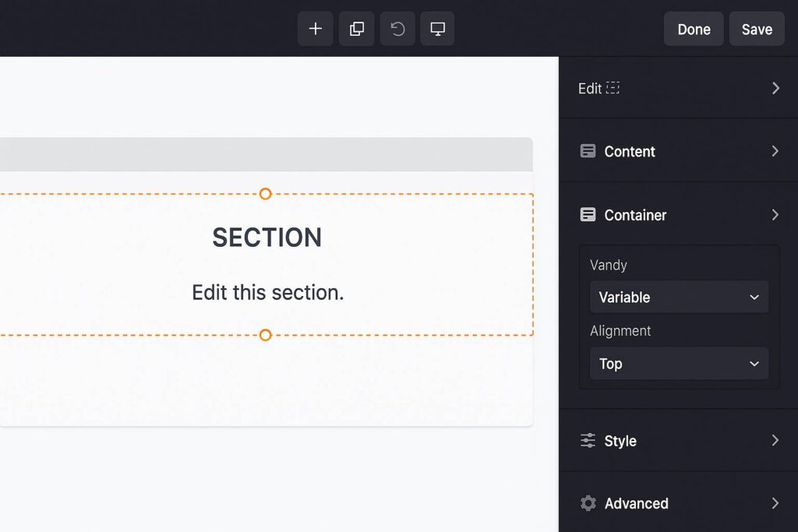Viewport: 798px width, 532px height.
Task: Expand the Content section chevron
Action: (x=775, y=151)
